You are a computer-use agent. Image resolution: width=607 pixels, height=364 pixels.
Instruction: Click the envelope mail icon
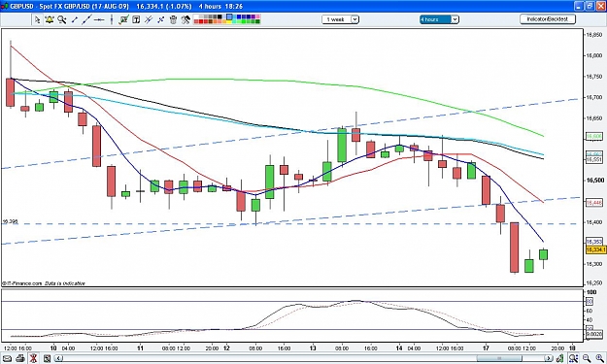[x=8, y=358]
